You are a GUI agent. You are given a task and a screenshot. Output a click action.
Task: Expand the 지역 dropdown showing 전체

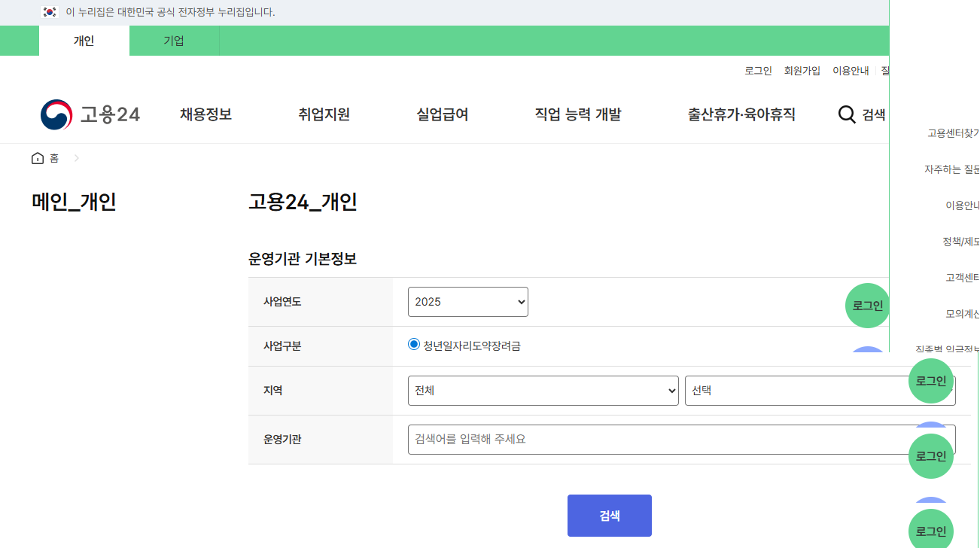[542, 390]
